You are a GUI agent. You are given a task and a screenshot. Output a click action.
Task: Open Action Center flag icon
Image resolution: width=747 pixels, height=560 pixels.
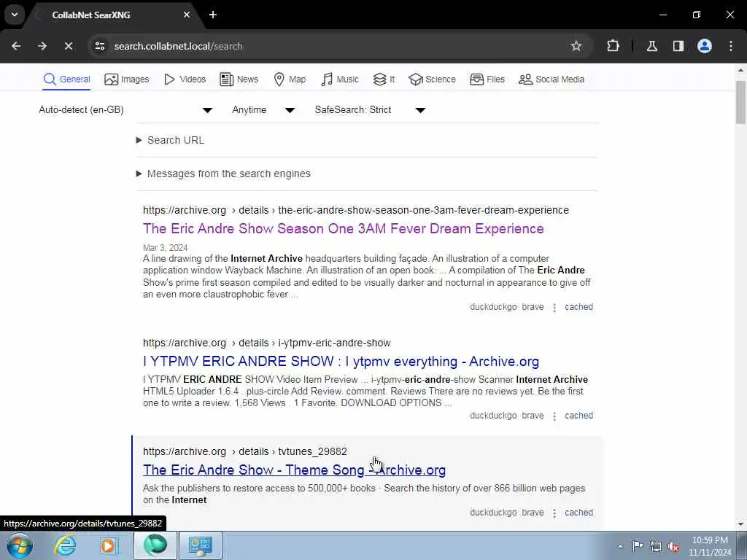click(x=638, y=546)
